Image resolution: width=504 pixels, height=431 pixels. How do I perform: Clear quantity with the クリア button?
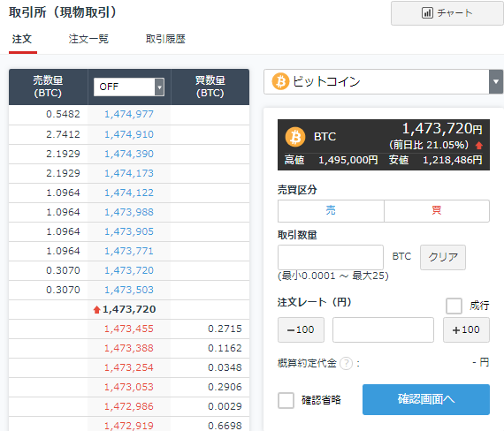[x=443, y=257]
